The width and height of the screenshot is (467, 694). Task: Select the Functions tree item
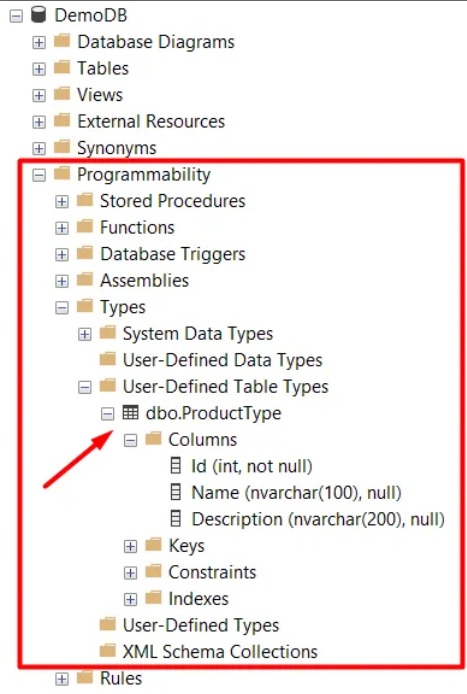point(137,227)
